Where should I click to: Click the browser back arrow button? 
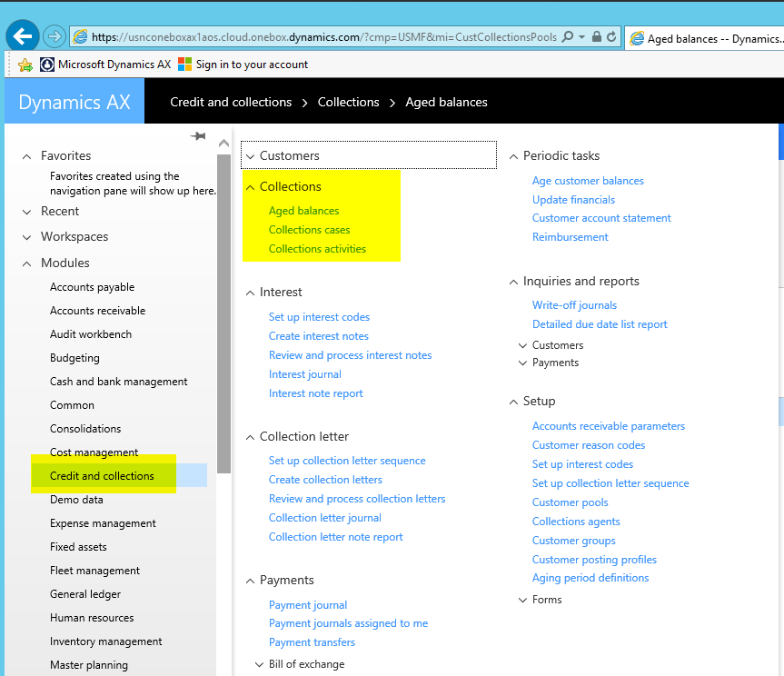(x=22, y=37)
